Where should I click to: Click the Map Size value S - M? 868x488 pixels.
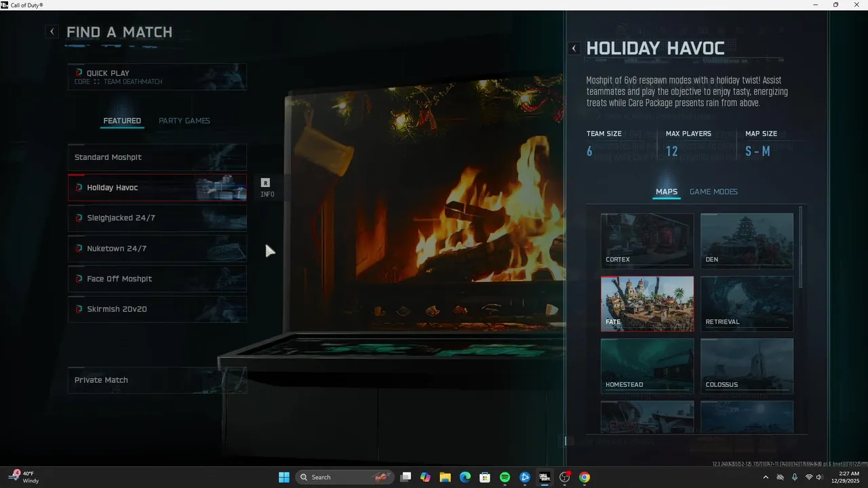tap(757, 151)
